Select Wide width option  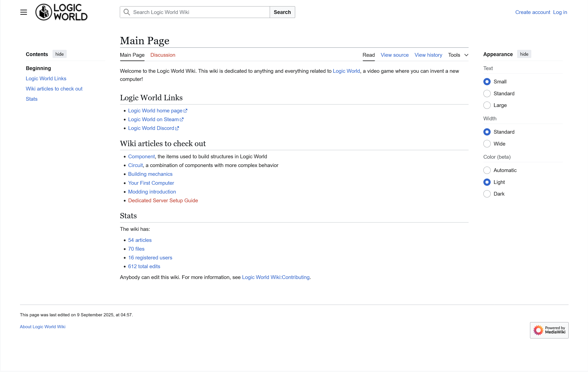point(487,144)
